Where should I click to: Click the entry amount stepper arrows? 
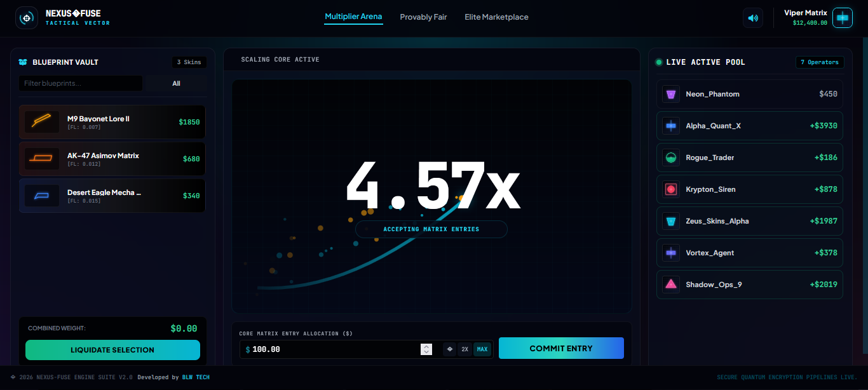coord(426,349)
